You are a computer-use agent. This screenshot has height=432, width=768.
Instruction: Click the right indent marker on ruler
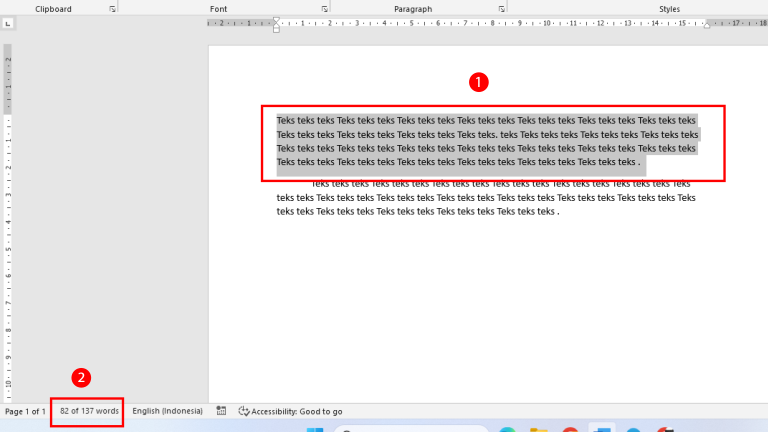point(707,25)
